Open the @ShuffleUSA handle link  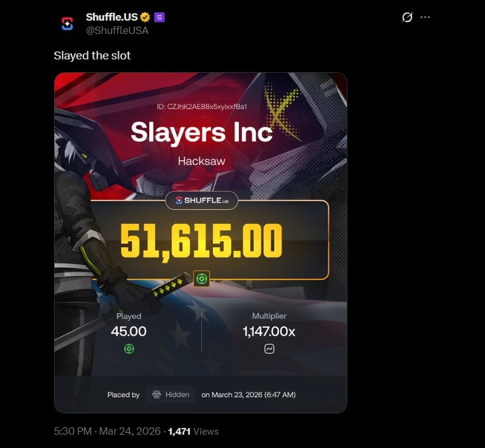click(117, 30)
